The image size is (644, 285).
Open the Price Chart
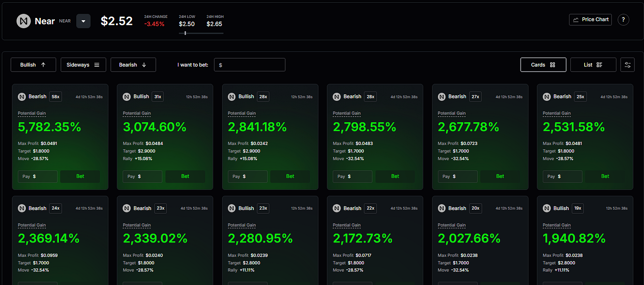coord(590,19)
